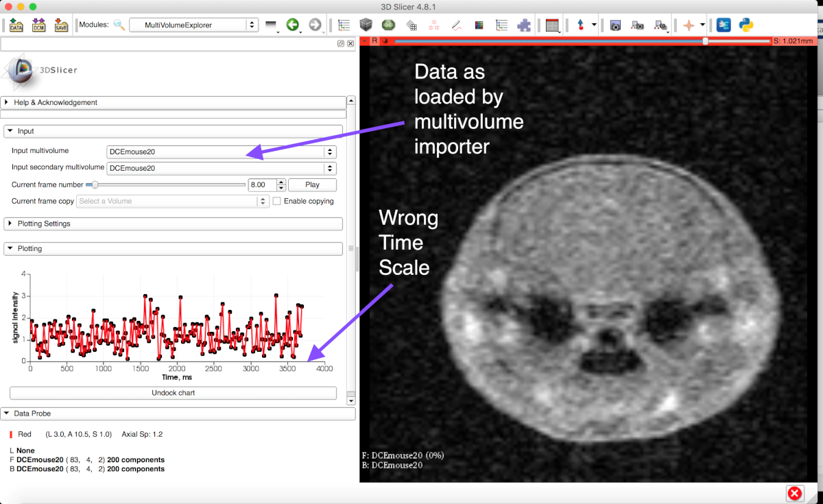Click the Undock chart button
This screenshot has height=504, width=823.
point(173,393)
